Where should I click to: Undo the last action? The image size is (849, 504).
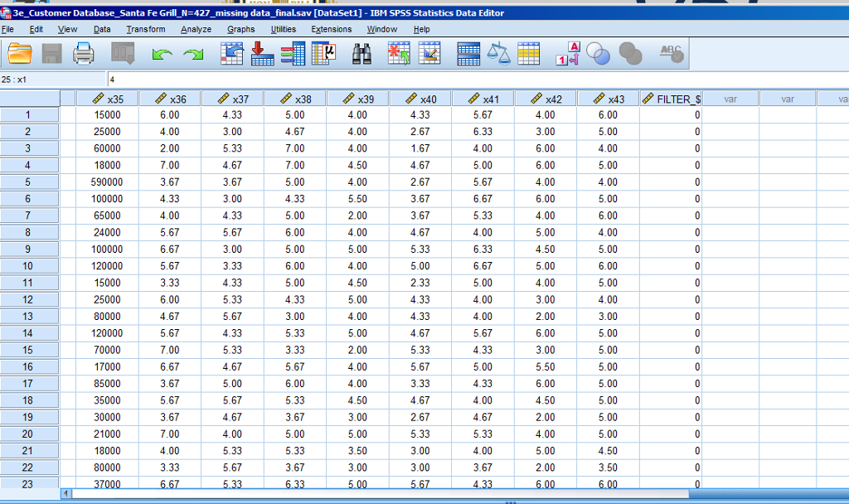[162, 54]
